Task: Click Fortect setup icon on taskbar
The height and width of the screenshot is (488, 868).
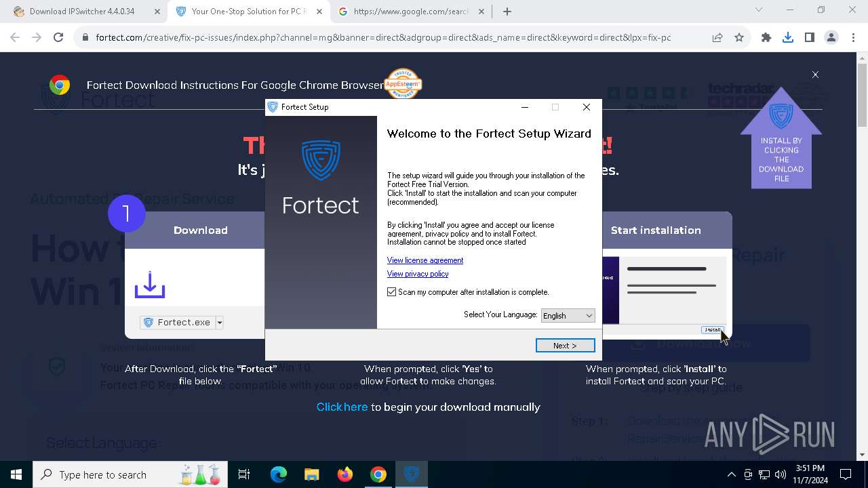Action: [x=412, y=474]
